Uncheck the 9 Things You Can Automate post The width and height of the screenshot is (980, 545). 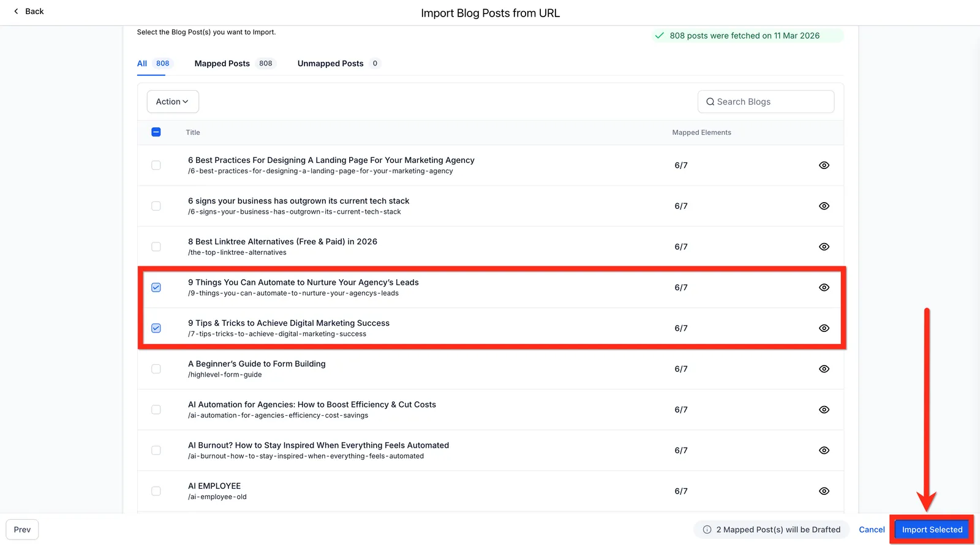(x=156, y=287)
